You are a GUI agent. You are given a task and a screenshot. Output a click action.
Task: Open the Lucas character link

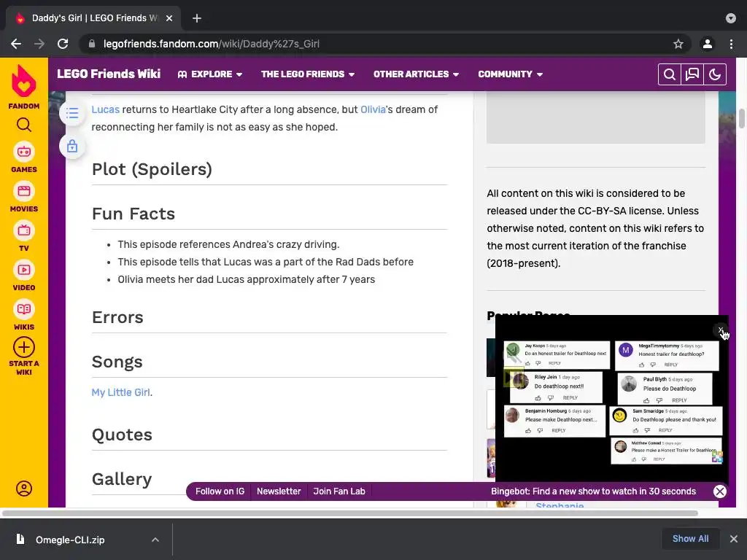[105, 109]
